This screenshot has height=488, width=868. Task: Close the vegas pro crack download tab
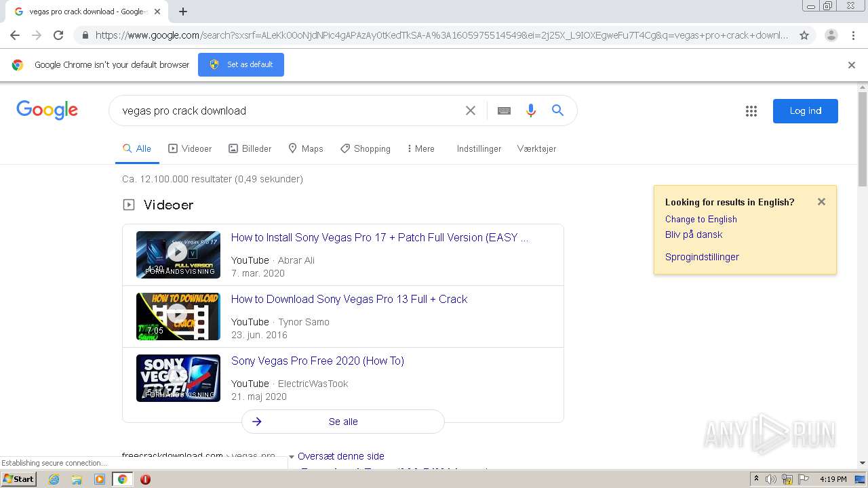[157, 12]
